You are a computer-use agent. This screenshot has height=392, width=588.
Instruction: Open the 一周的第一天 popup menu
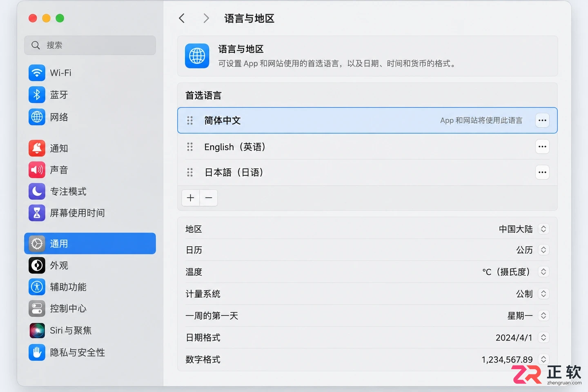(543, 316)
